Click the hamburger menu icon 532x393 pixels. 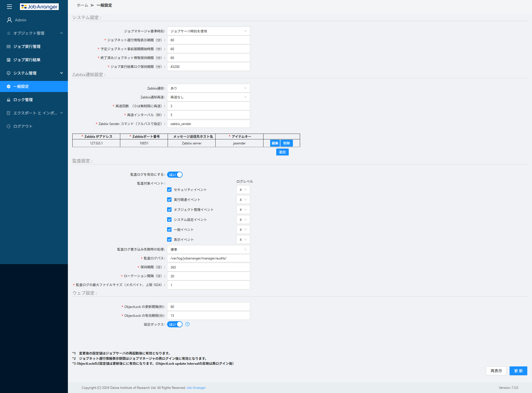(9, 7)
